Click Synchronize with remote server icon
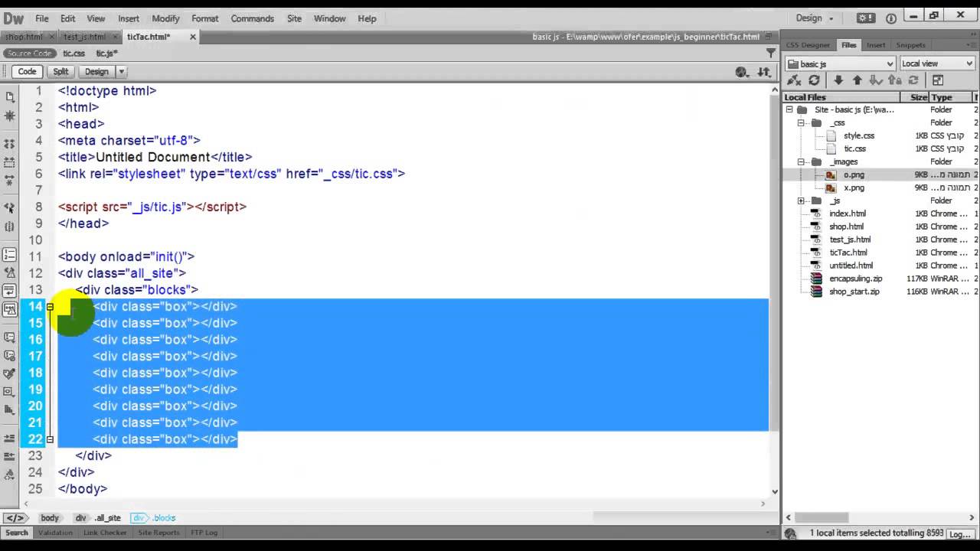980x551 pixels. (x=913, y=80)
